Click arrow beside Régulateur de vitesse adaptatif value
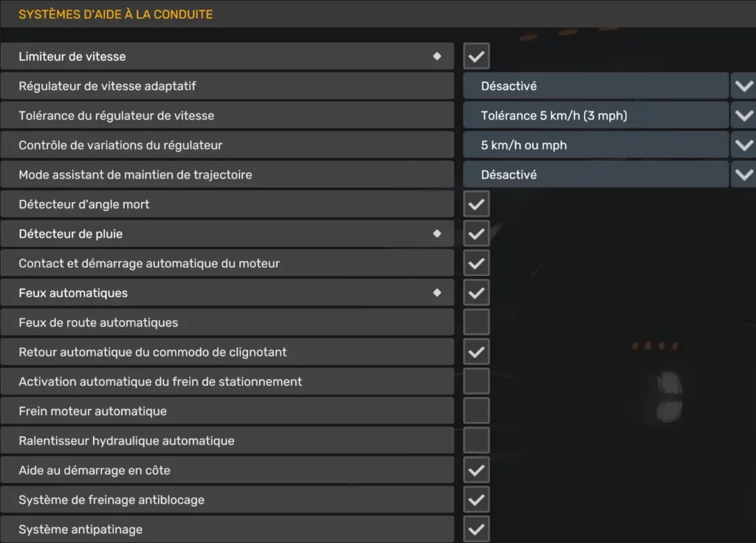Screen dimensions: 756x543 (x=744, y=86)
